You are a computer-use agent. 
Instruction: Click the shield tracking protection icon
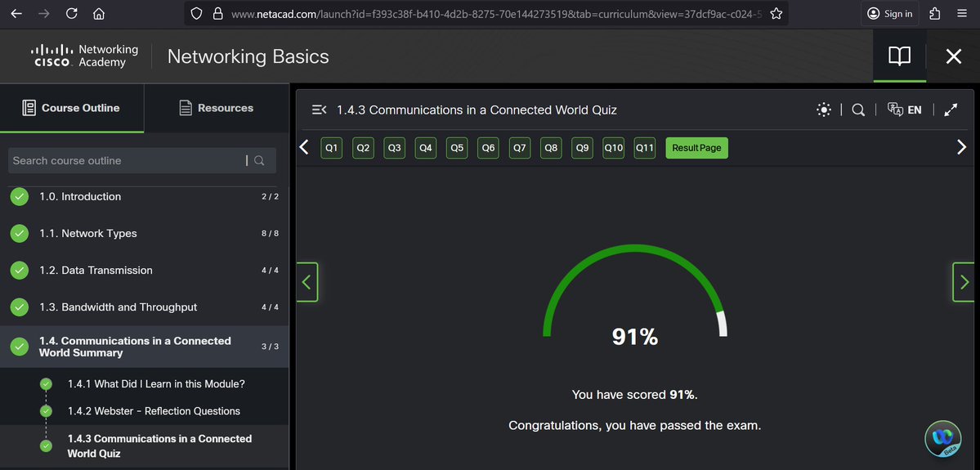coord(196,14)
